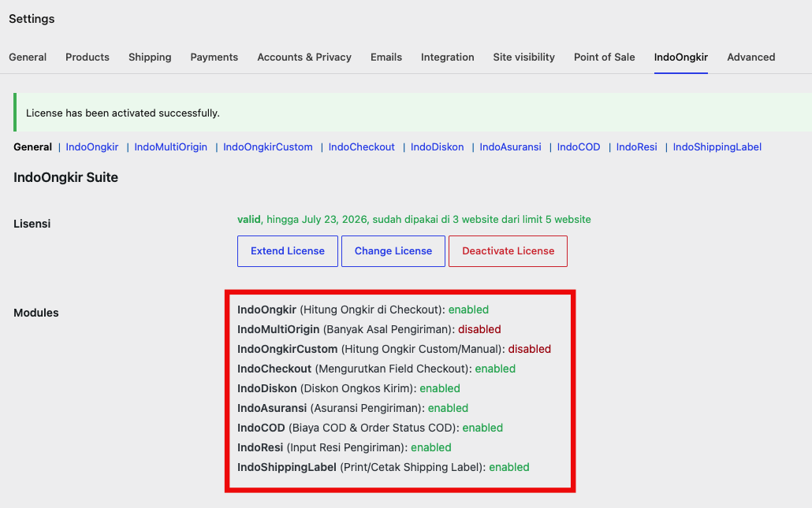
Task: Click the license activated success notice text
Action: (x=123, y=113)
